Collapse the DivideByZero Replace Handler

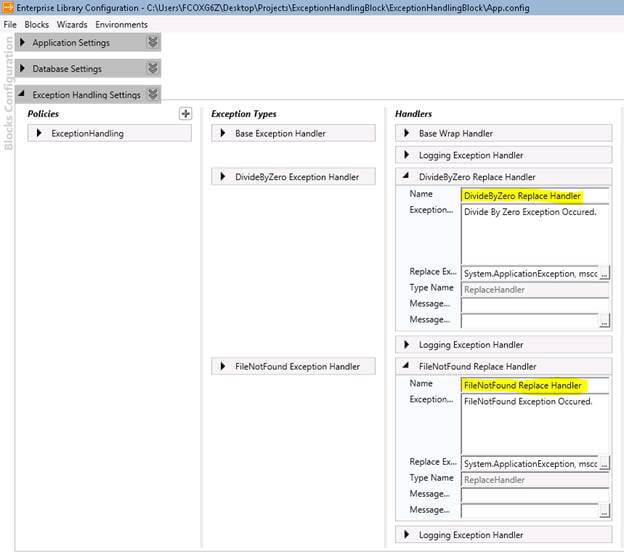click(406, 176)
